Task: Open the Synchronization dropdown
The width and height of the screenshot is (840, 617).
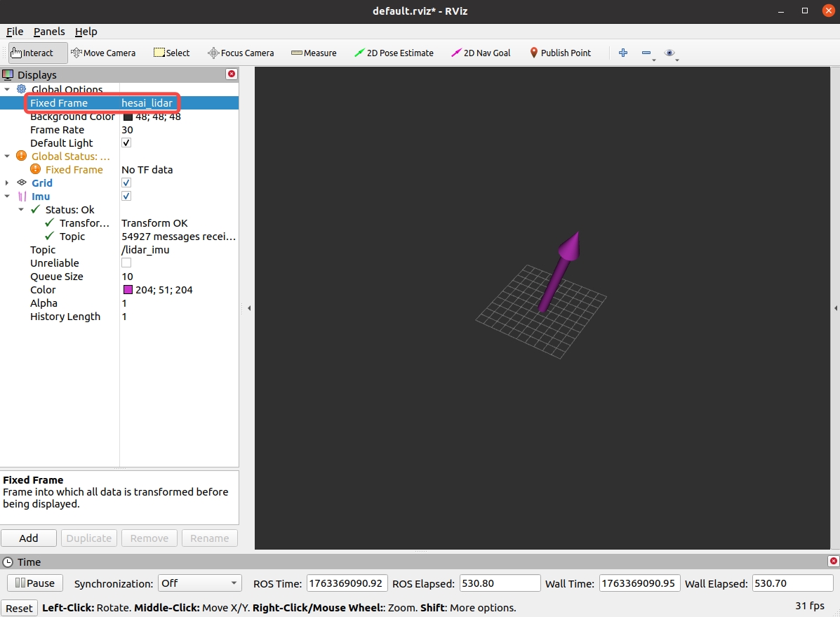Action: [x=199, y=583]
